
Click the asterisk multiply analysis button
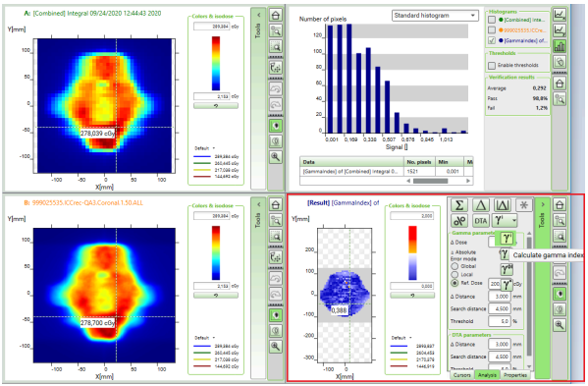[x=524, y=205]
